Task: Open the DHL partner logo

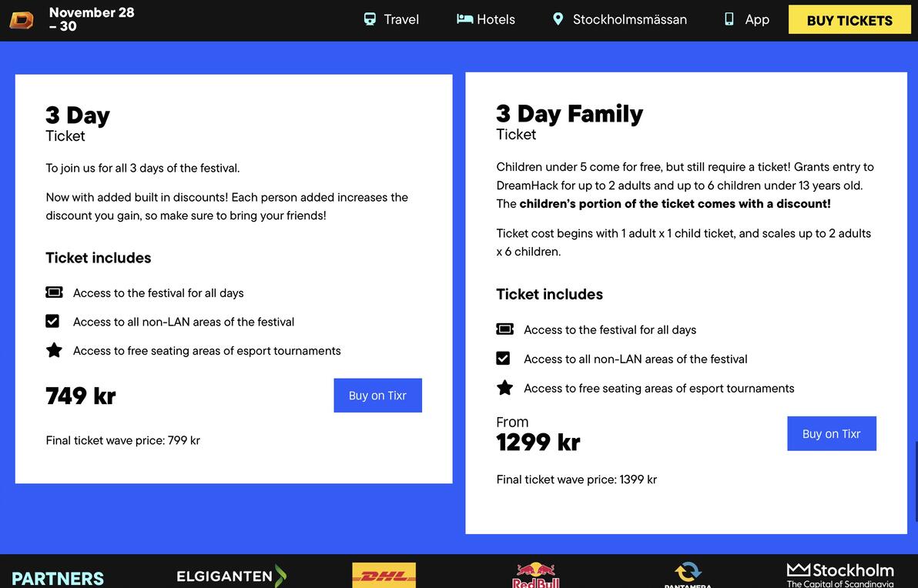Action: pyautogui.click(x=384, y=576)
